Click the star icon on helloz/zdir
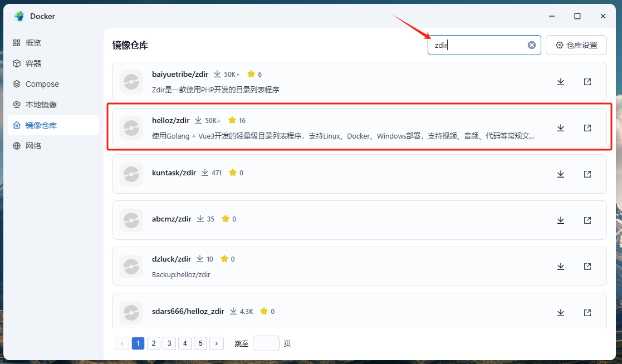The width and height of the screenshot is (622, 364). [x=232, y=120]
